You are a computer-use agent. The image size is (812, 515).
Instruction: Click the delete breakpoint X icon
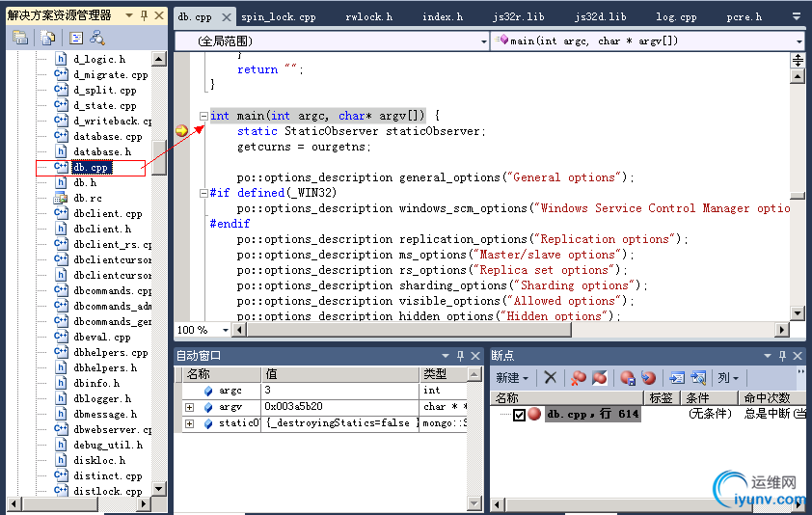point(550,378)
